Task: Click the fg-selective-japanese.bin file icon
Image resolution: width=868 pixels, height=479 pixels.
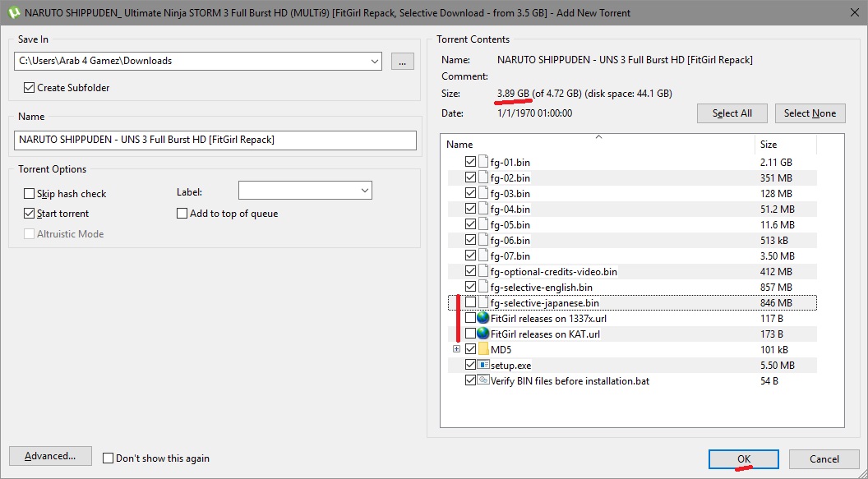Action: pos(482,302)
